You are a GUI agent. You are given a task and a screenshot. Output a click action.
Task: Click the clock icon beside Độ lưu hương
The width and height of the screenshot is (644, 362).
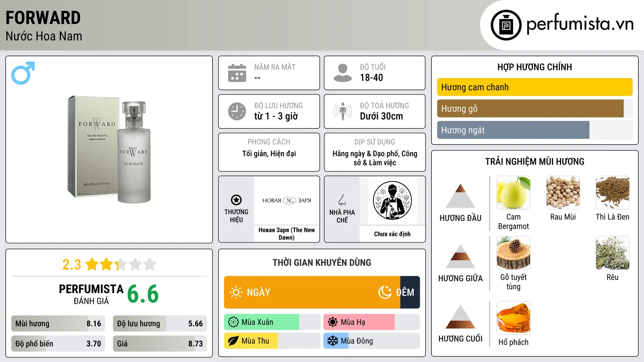[237, 111]
